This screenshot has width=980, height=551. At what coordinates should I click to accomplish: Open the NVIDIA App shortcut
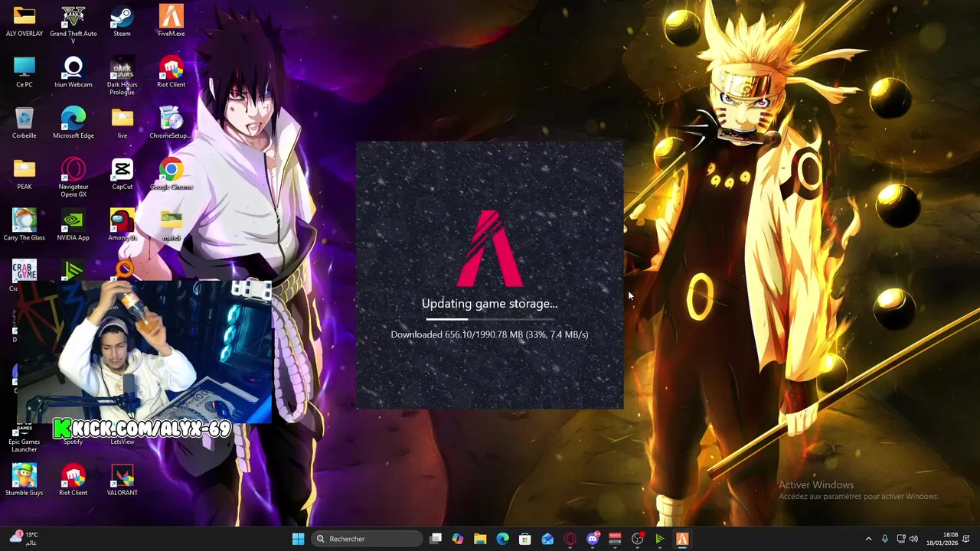(x=73, y=224)
